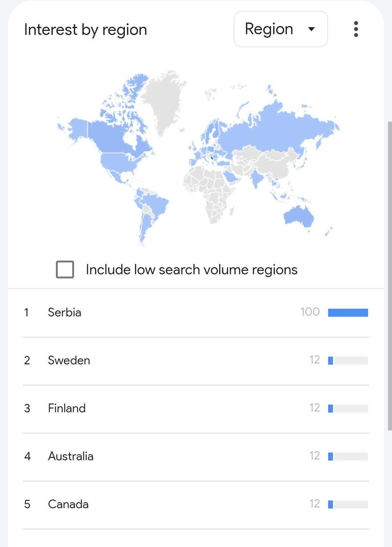Image resolution: width=392 pixels, height=547 pixels.
Task: Select Sweden in the region list
Action: [x=69, y=360]
